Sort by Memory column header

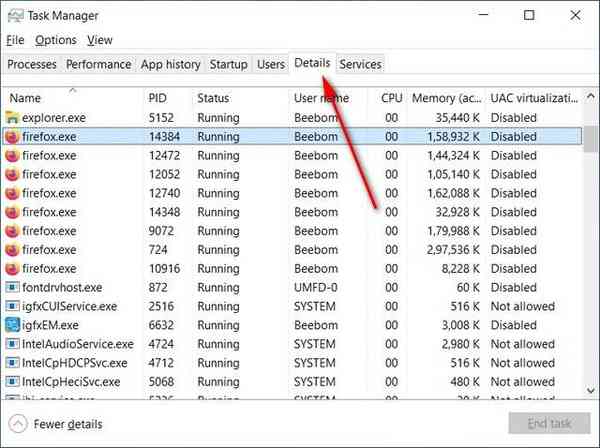tap(444, 98)
